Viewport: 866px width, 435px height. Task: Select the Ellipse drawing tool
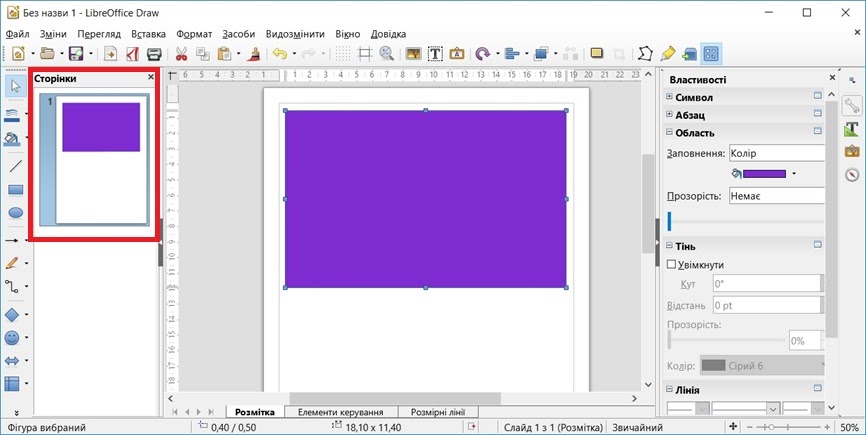pos(15,213)
